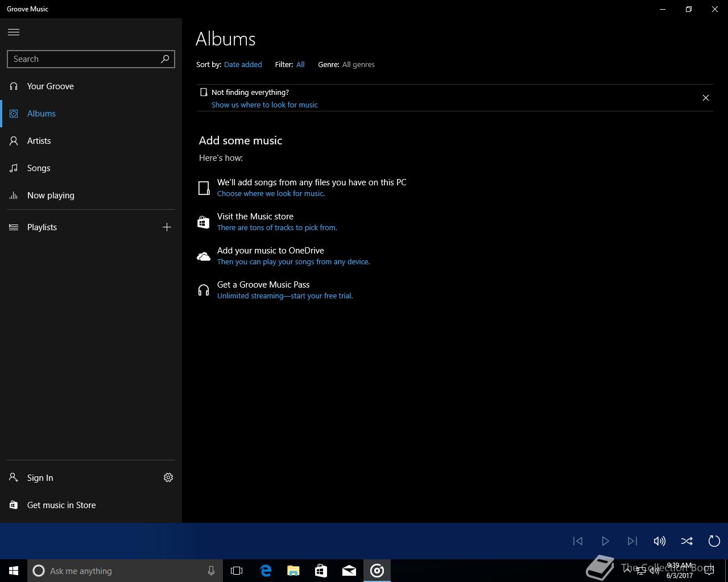Click the OneDrive cloud icon

click(204, 256)
